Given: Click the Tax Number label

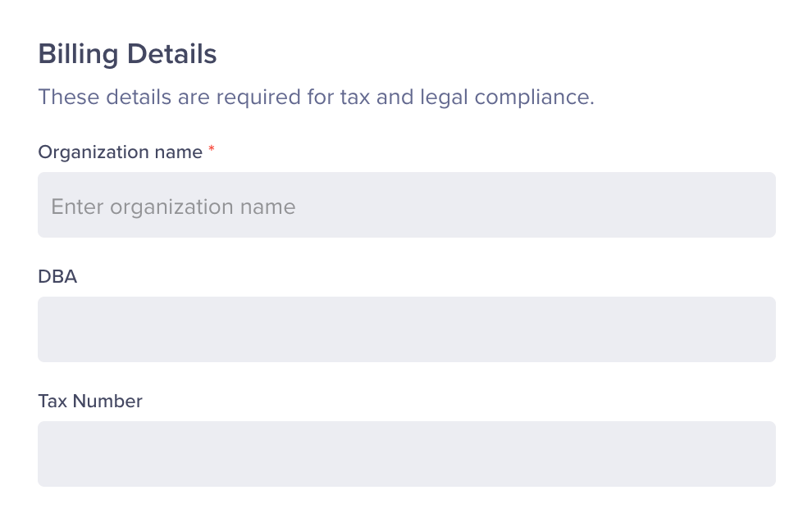Looking at the screenshot, I should (90, 401).
